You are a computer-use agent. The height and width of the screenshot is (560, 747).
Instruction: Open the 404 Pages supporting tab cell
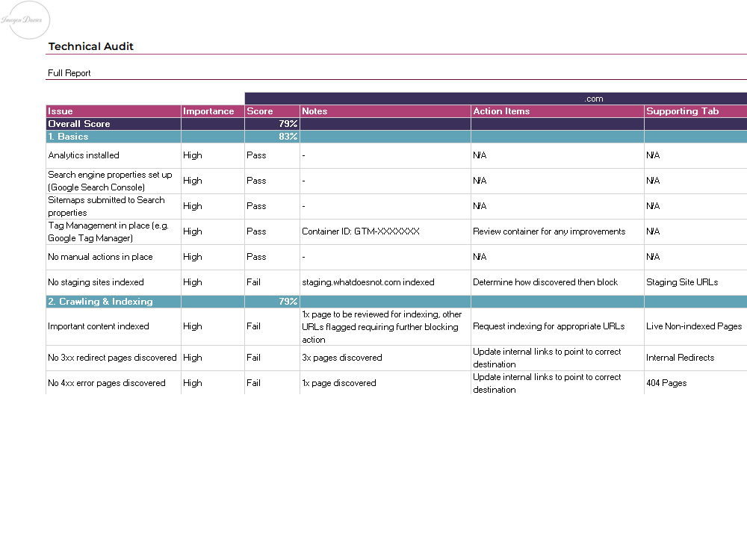tap(695, 383)
